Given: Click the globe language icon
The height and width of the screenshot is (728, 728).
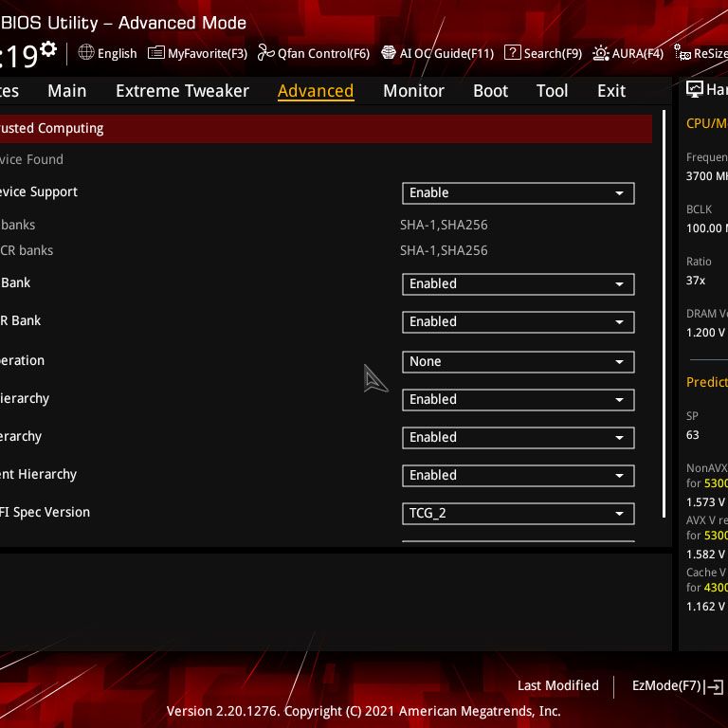Looking at the screenshot, I should [x=86, y=52].
